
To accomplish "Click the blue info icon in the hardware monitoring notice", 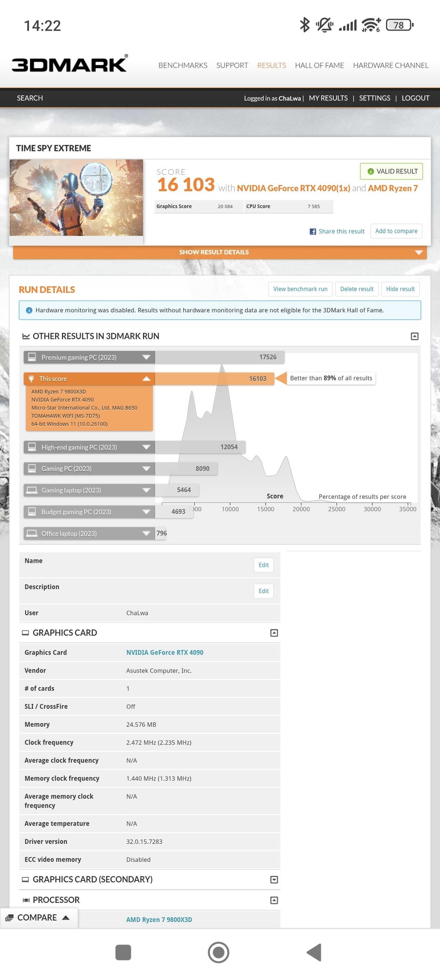I will (29, 310).
